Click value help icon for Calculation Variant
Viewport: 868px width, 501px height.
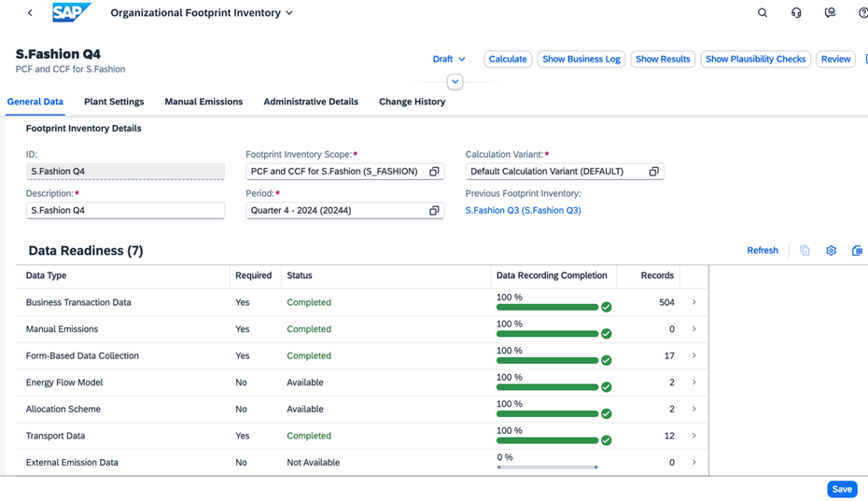[x=653, y=172]
